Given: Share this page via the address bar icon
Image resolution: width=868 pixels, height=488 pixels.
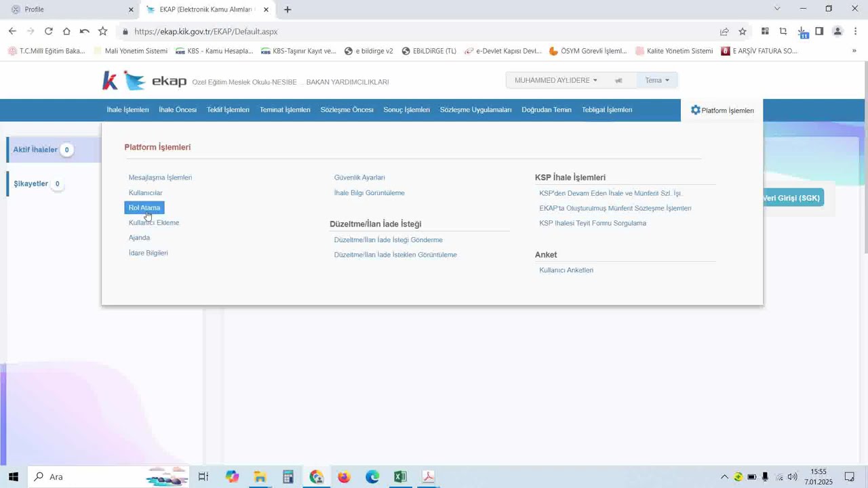Looking at the screenshot, I should coord(724,31).
